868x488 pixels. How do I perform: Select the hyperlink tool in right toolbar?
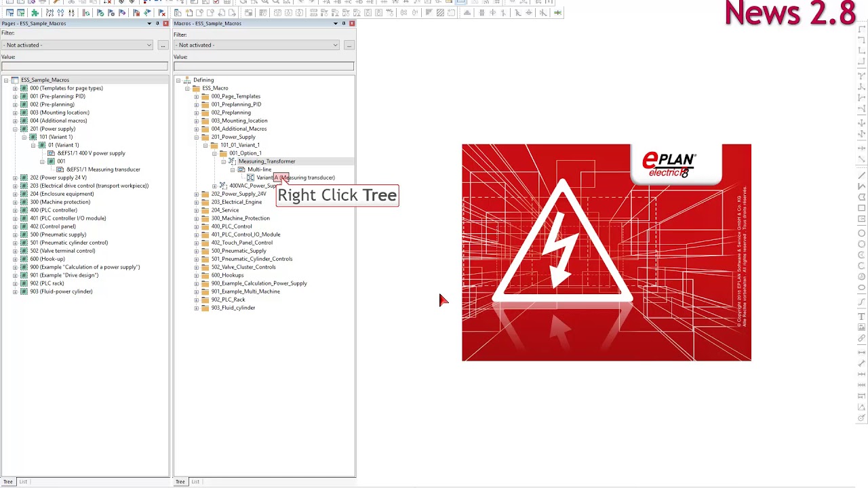pos(862,338)
